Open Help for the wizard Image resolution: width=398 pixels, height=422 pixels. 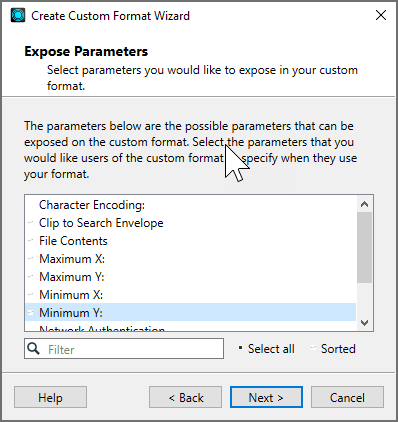[x=50, y=397]
